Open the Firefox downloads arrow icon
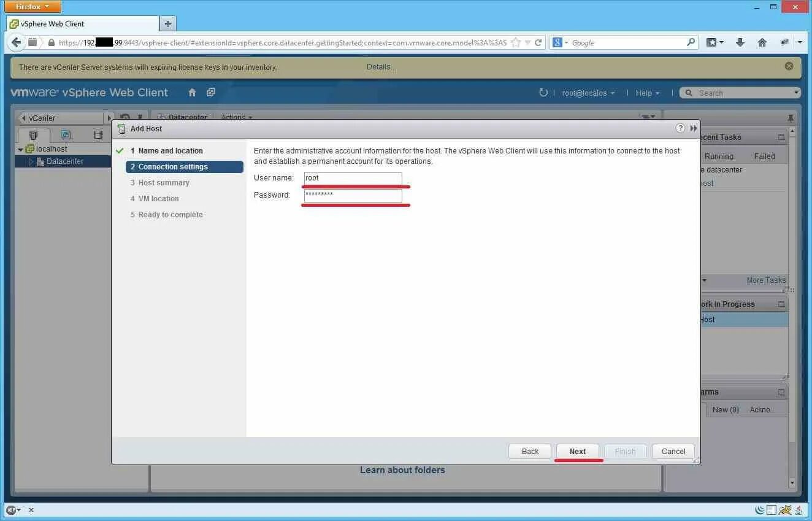This screenshot has width=812, height=521. (x=740, y=42)
